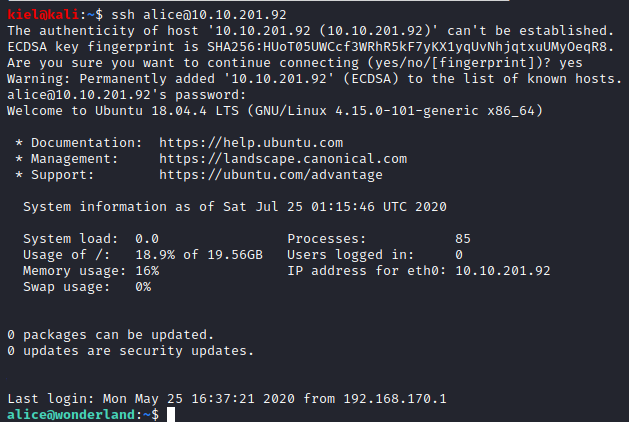The width and height of the screenshot is (629, 422).
Task: Click the security updates line
Action: pos(130,351)
